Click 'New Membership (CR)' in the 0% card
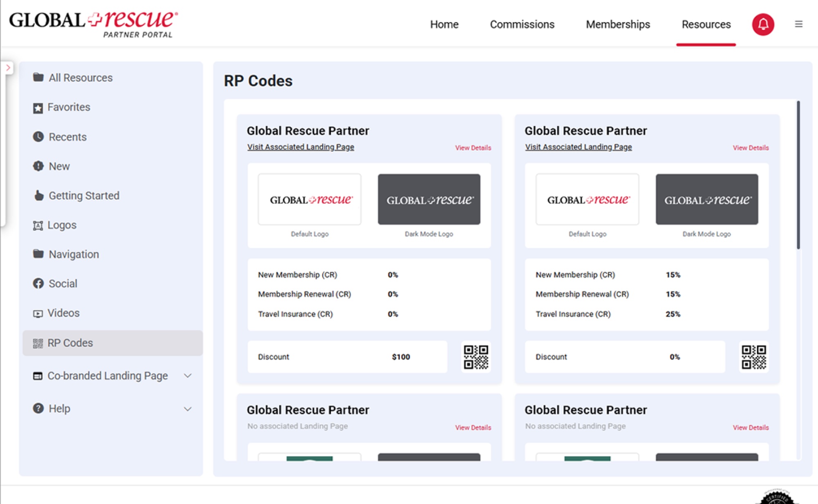This screenshot has height=504, width=818. click(x=297, y=275)
